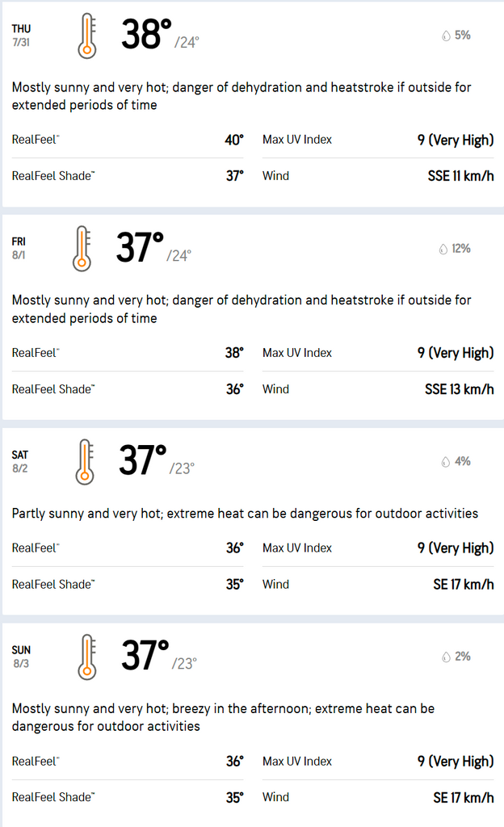
Task: Click the thermometer icon for Friday 8/1
Action: pyautogui.click(x=82, y=249)
